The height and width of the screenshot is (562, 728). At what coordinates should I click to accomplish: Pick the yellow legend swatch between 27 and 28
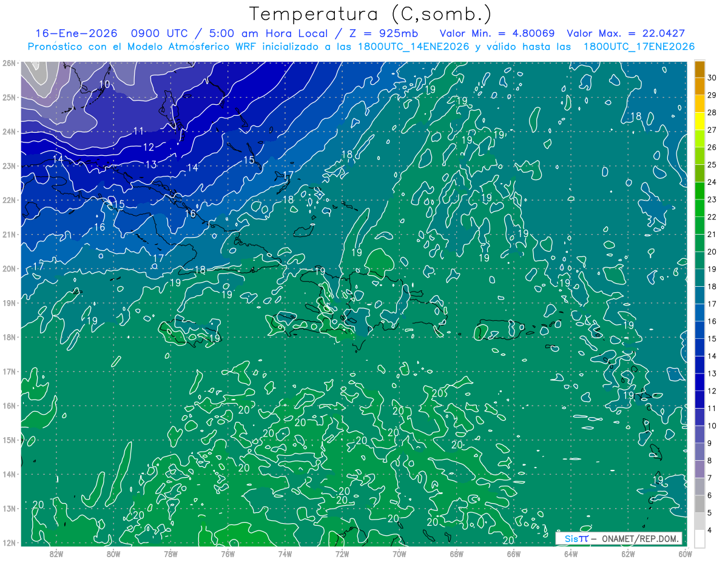699,121
